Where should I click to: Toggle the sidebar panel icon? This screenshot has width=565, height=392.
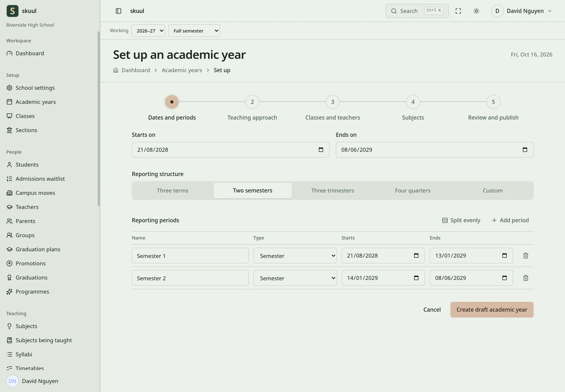click(x=118, y=11)
